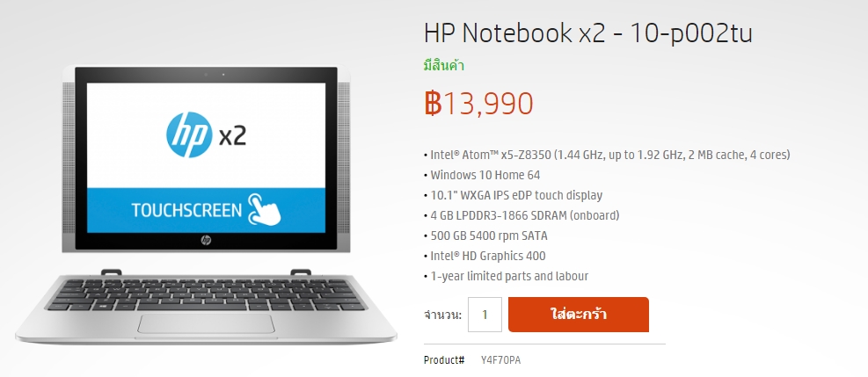The image size is (868, 377).
Task: Click the Intel HD Graphics 400 spec line
Action: (x=485, y=256)
